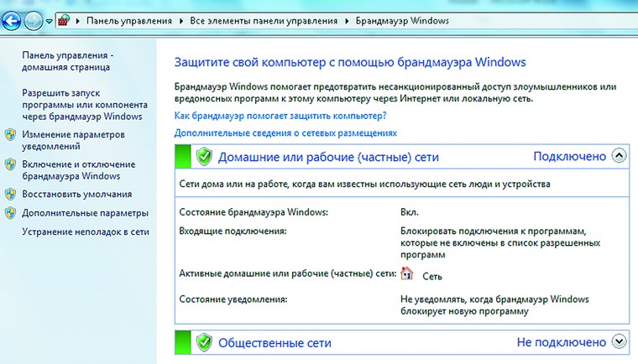Open Разрешить запуск программы или компонента link

[x=85, y=105]
